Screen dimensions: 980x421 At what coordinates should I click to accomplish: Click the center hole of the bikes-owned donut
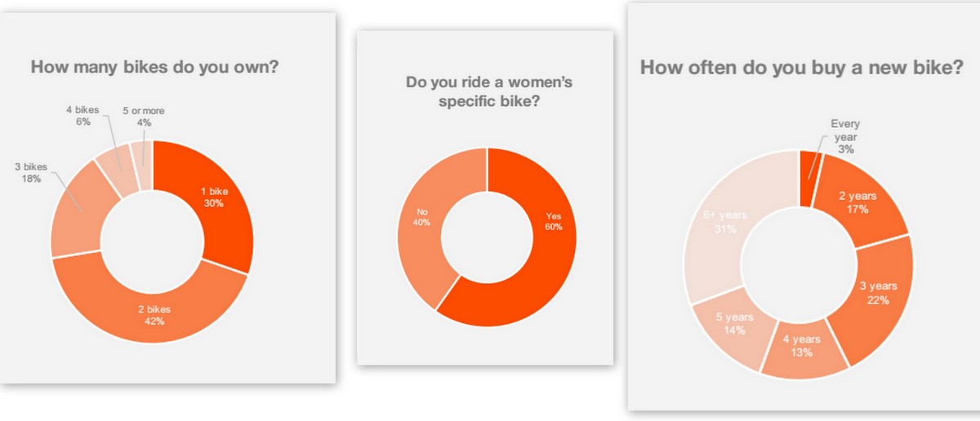tap(152, 241)
